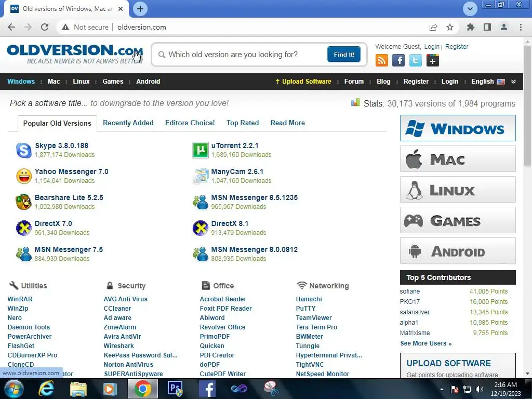The width and height of the screenshot is (532, 399).
Task: Open the Blog link in navigation
Action: click(x=383, y=82)
